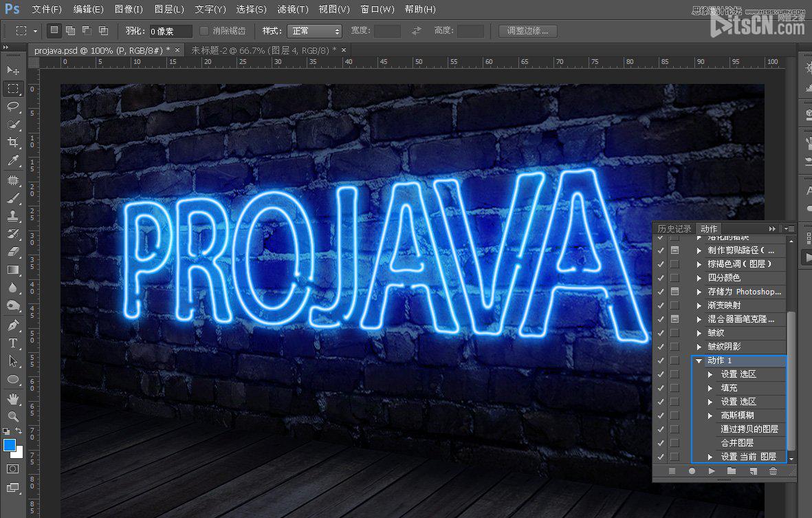Image resolution: width=812 pixels, height=518 pixels.
Task: Play the selected action in the Actions panel
Action: [x=710, y=470]
